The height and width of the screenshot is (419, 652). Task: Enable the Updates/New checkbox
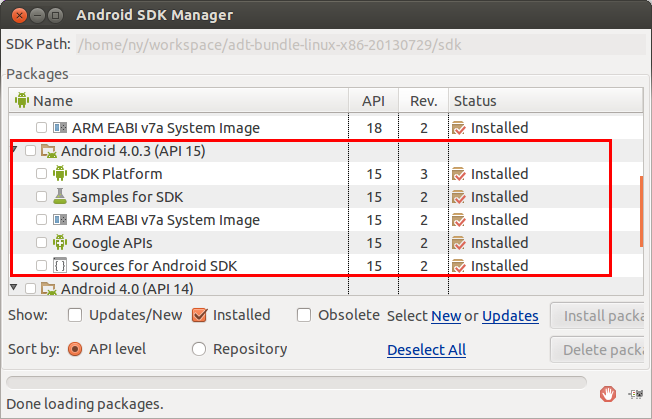(75, 315)
